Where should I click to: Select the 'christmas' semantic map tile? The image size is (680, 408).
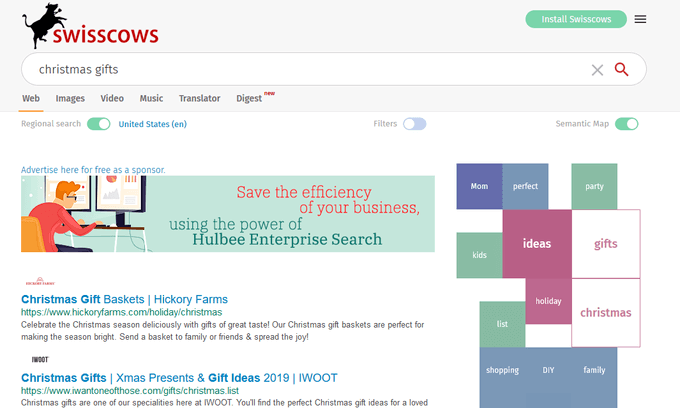[606, 313]
